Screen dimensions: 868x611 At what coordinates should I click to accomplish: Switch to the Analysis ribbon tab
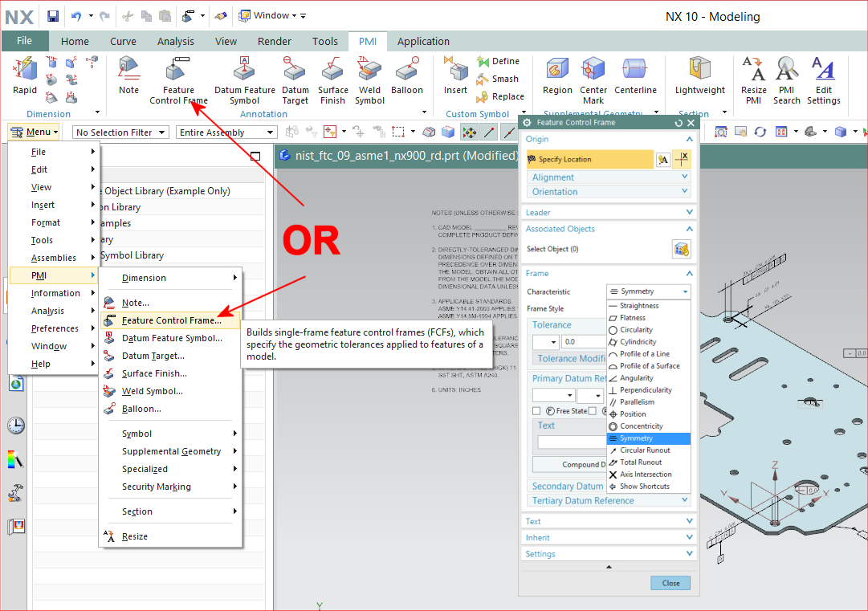(x=176, y=42)
